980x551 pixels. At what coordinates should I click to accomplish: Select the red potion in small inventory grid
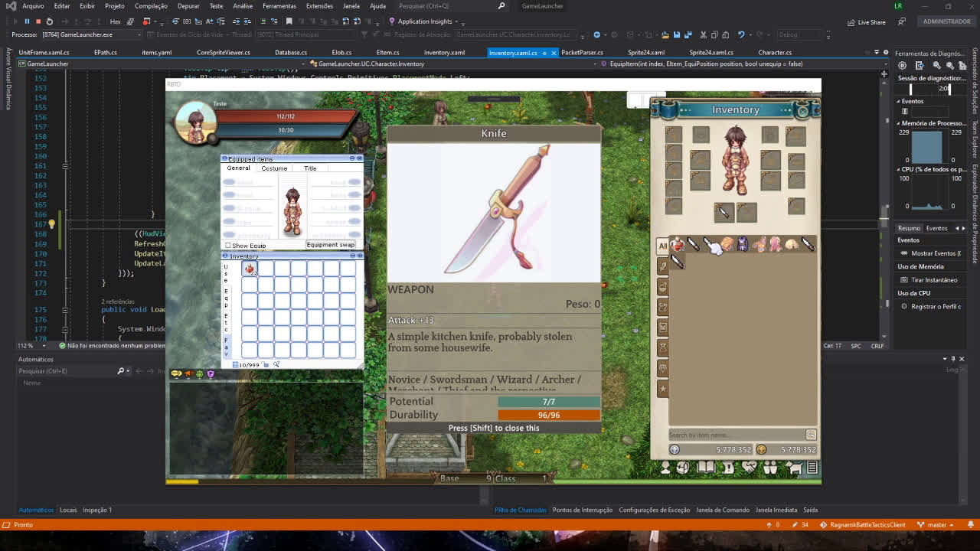coord(250,269)
